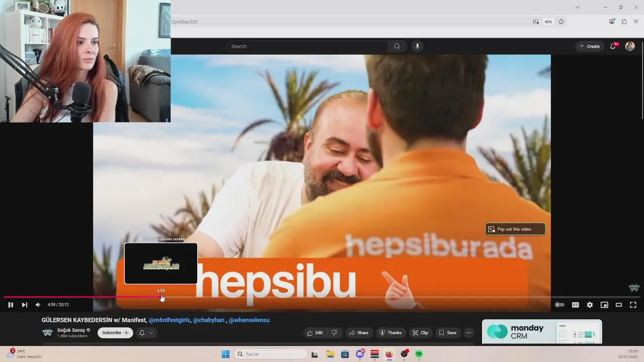Click the 90% zoom level indicator
This screenshot has width=644, height=362.
pyautogui.click(x=548, y=22)
